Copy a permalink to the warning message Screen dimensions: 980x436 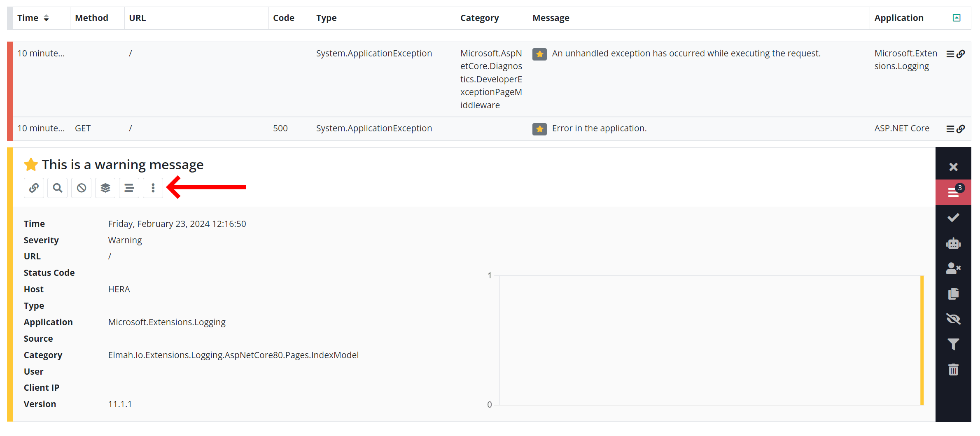(33, 188)
